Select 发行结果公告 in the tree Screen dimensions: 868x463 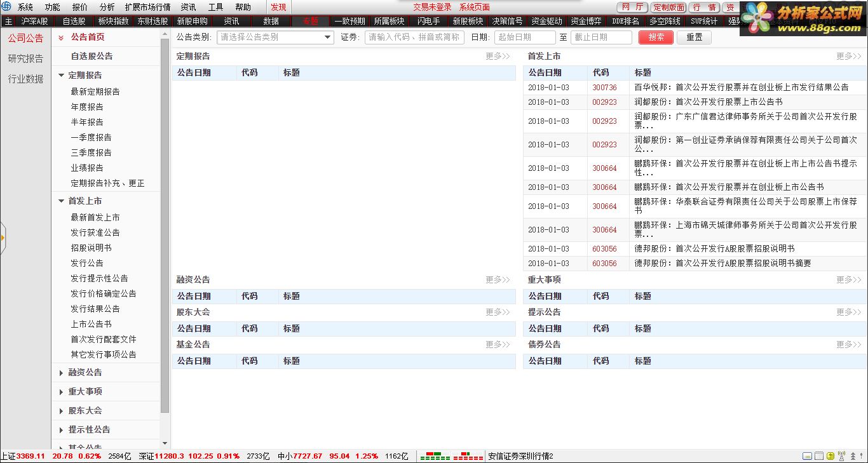pyautogui.click(x=95, y=309)
